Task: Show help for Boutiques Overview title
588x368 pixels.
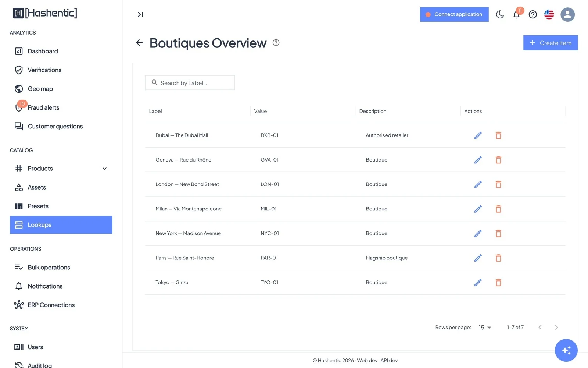Action: (276, 43)
